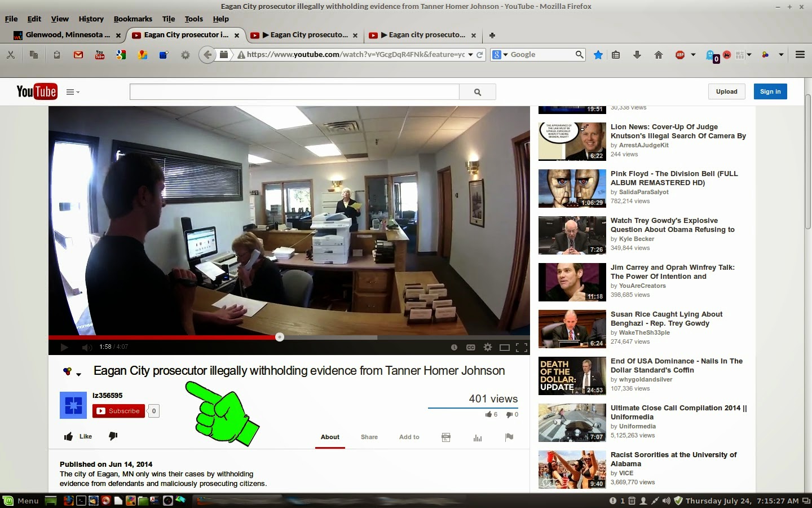Open Firefox hamburger menu
This screenshot has height=508, width=812.
(x=800, y=55)
